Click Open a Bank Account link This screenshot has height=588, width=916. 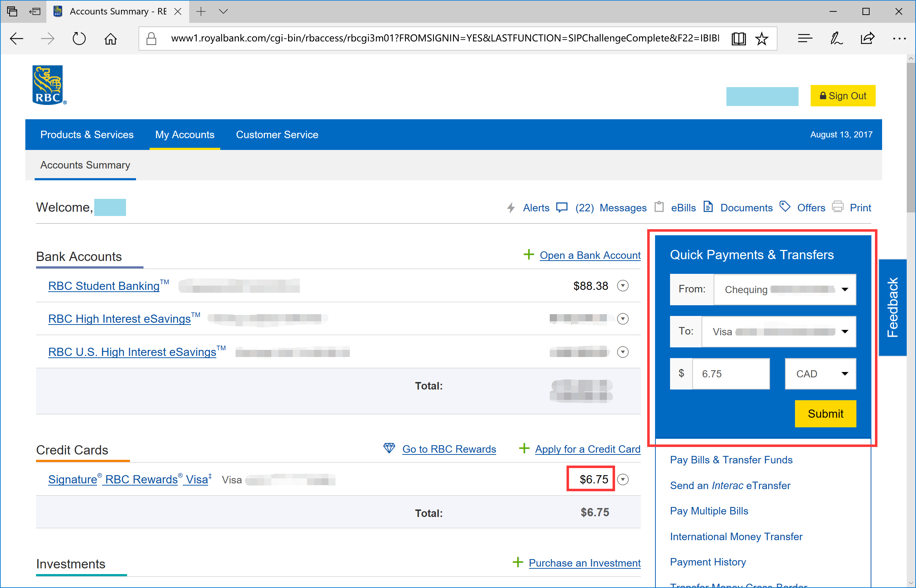click(x=590, y=255)
